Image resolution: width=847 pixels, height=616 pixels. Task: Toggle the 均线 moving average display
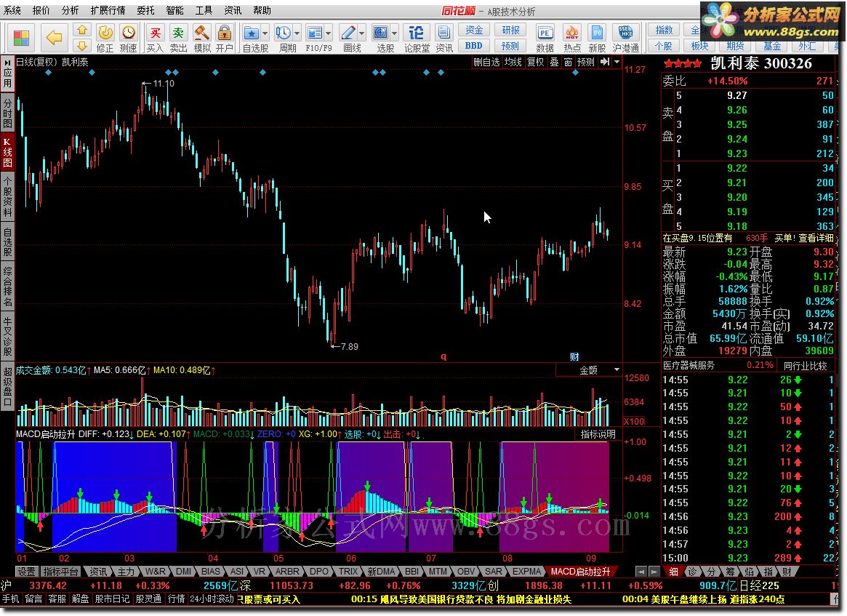[513, 62]
